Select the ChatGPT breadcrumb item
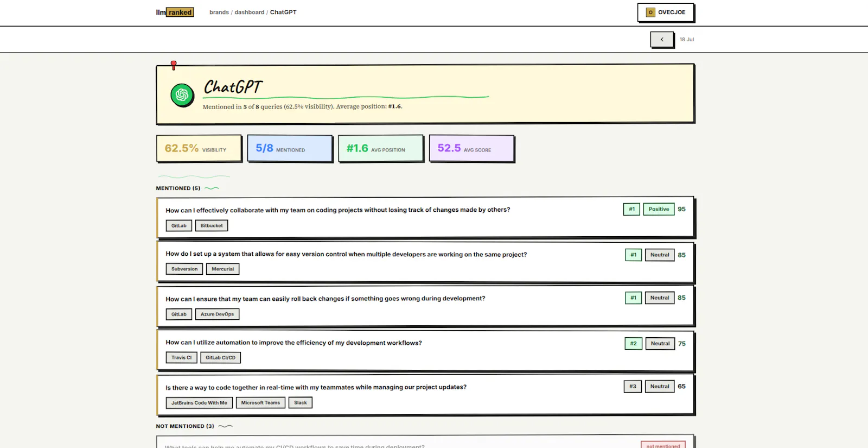The height and width of the screenshot is (448, 868). coord(283,12)
